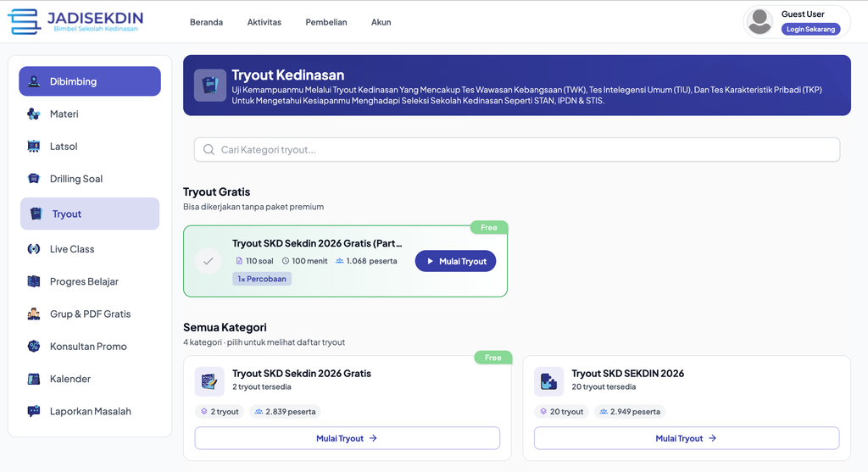
Task: Open Grup & PDF Gratis
Action: [90, 314]
